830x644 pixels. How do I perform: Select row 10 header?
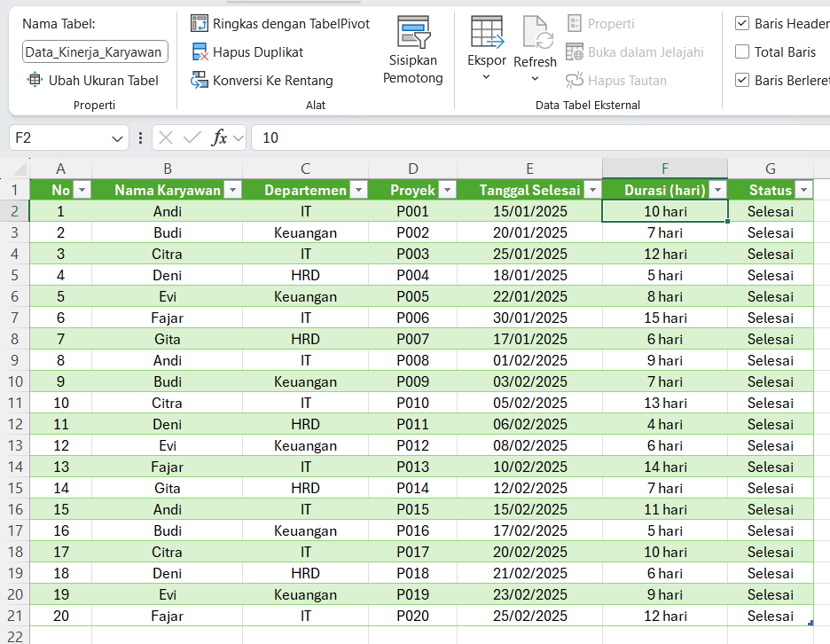coord(15,381)
